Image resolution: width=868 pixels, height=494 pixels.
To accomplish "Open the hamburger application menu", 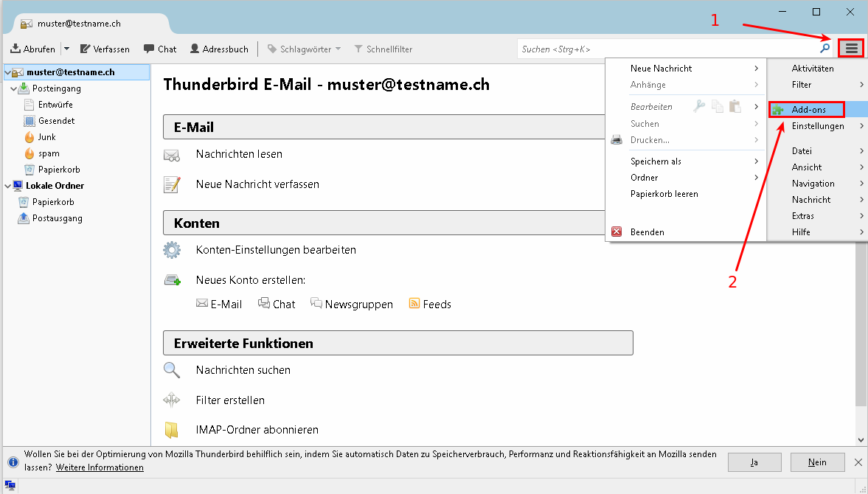I will [x=851, y=49].
